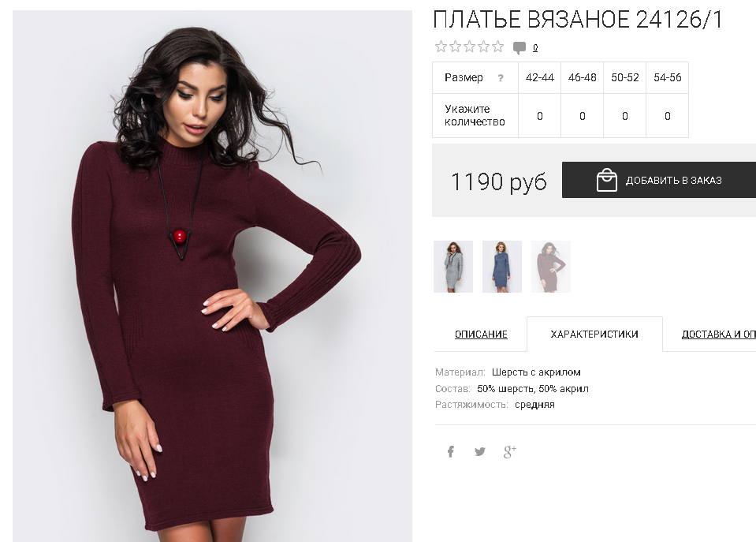Viewport: 756px width, 542px height.
Task: View the blue dress thumbnail
Action: [502, 267]
